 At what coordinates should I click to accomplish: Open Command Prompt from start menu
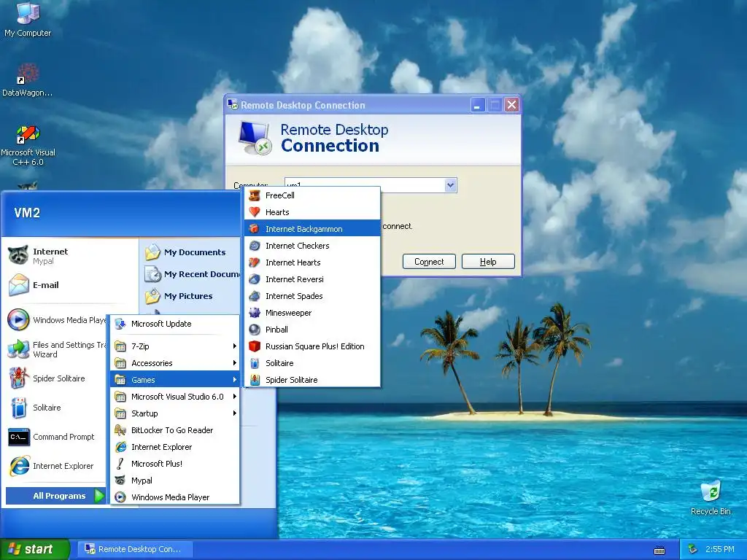tap(57, 437)
